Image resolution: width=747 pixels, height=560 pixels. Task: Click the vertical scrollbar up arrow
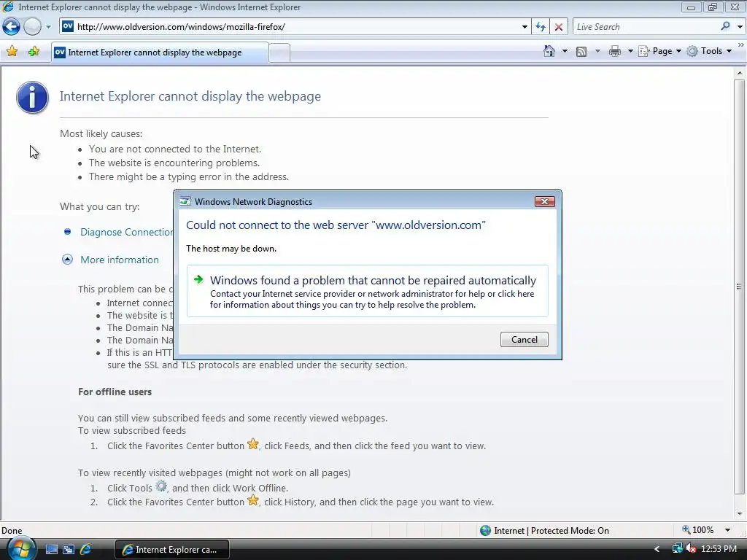pos(740,73)
